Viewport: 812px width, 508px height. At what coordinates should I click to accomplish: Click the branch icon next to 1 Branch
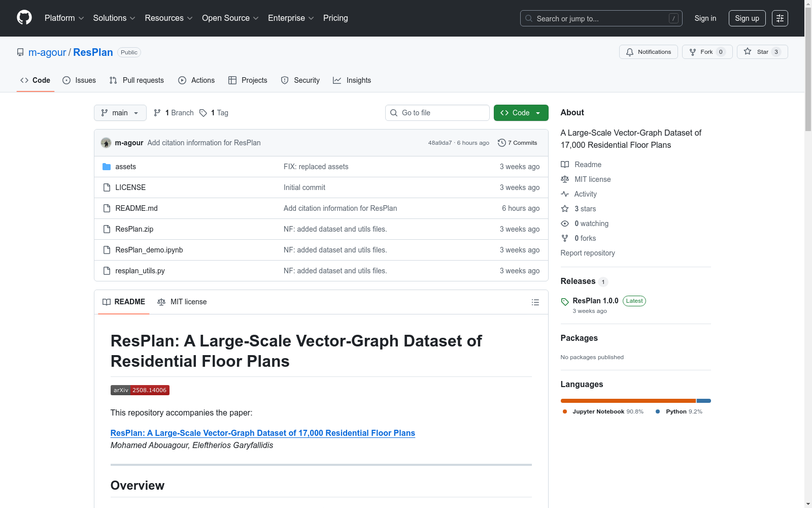[157, 113]
